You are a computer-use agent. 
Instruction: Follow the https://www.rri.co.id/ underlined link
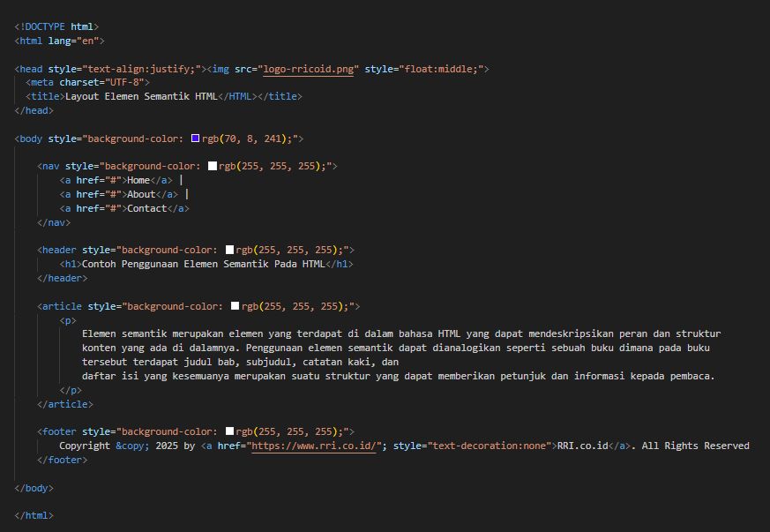pos(314,446)
